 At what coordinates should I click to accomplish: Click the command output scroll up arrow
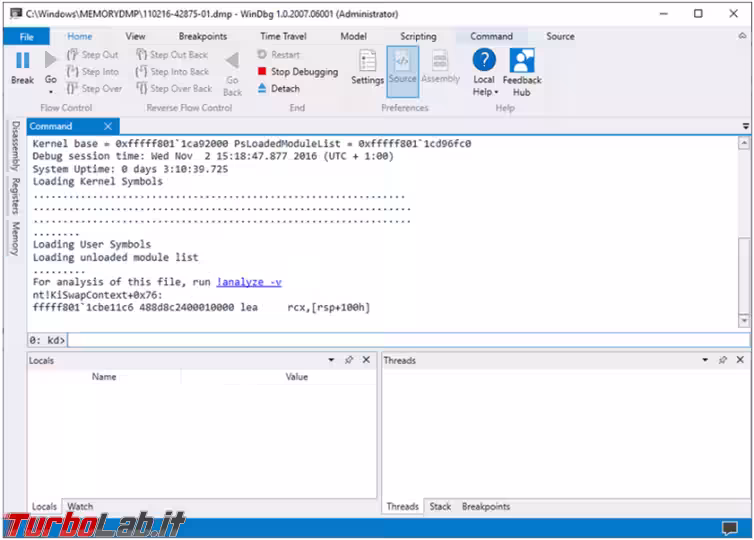pos(744,143)
